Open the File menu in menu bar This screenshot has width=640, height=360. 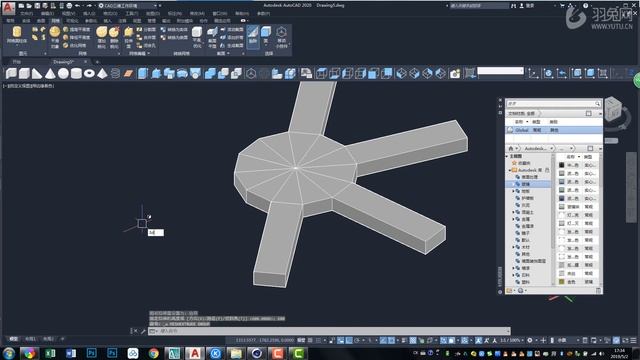click(26, 13)
